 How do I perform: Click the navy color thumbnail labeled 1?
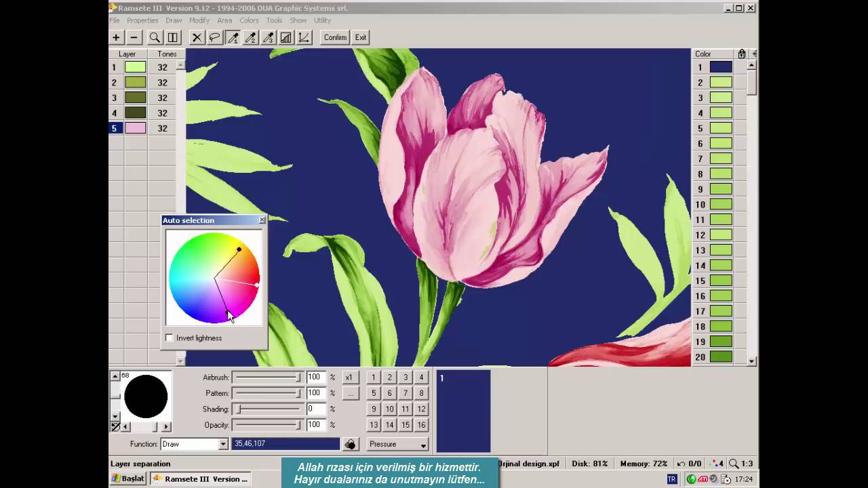(463, 411)
